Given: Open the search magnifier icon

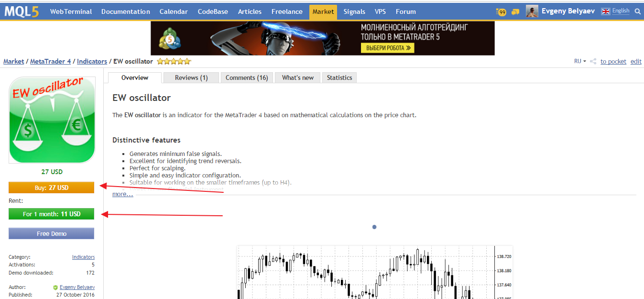Looking at the screenshot, I should coord(638,11).
